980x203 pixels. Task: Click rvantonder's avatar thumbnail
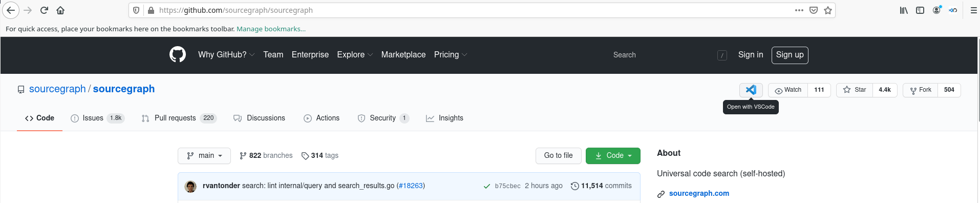coord(191,187)
